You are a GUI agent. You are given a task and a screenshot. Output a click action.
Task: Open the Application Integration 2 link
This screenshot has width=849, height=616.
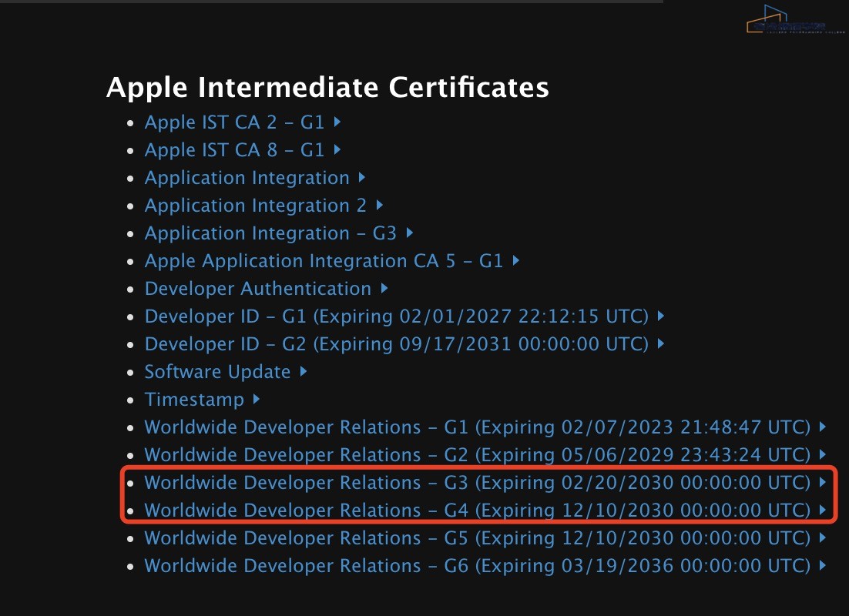[256, 205]
